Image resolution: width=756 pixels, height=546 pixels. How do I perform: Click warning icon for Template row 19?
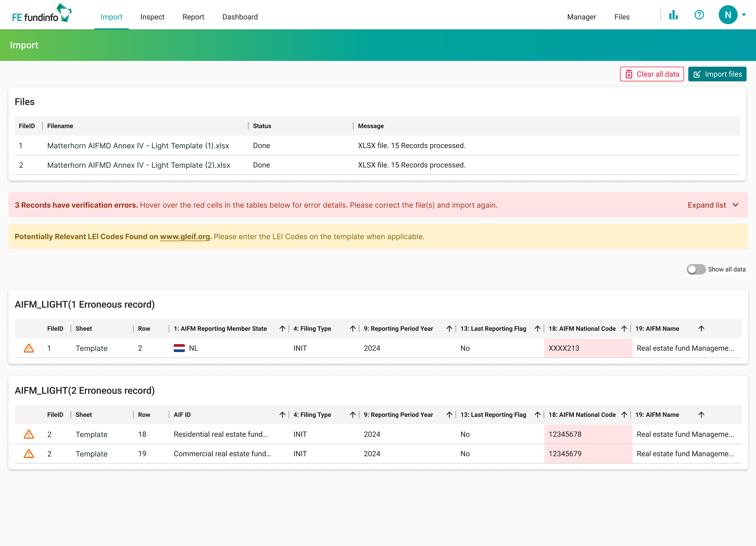point(29,454)
